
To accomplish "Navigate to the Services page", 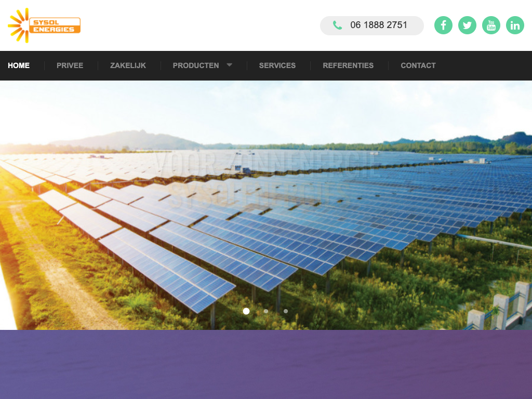I will 277,65.
